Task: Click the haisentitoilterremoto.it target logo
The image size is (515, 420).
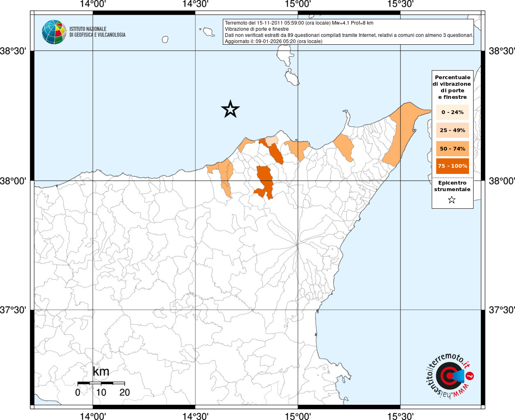Action: [450, 375]
